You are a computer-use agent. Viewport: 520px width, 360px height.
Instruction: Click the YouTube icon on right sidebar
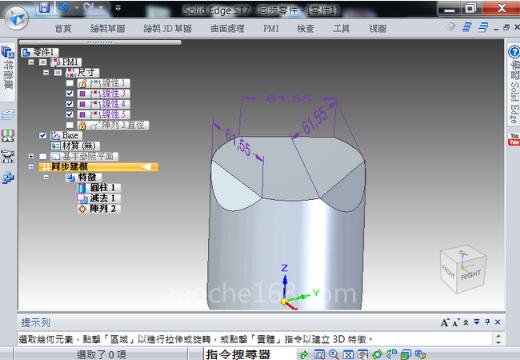click(514, 139)
